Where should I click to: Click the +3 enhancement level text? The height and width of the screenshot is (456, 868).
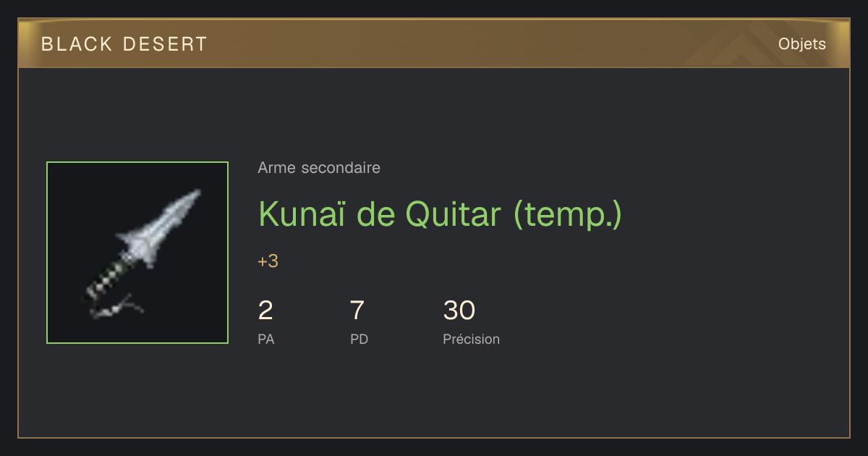tap(268, 261)
